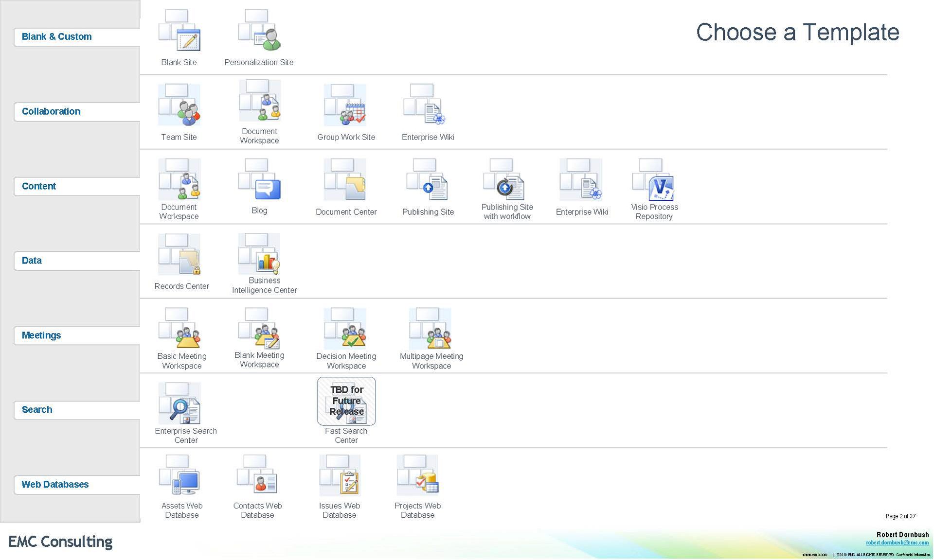Select the Blank Site template icon
The image size is (934, 560).
[179, 31]
